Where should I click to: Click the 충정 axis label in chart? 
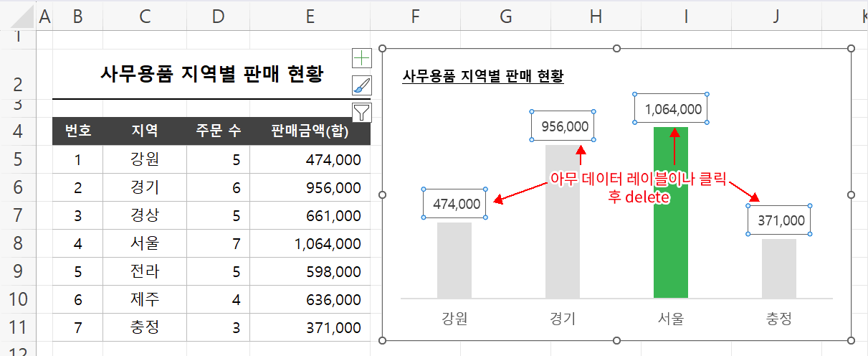(x=779, y=318)
